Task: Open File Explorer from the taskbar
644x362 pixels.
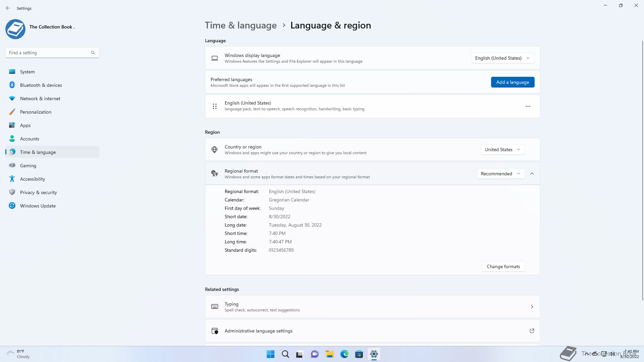Action: [x=329, y=354]
